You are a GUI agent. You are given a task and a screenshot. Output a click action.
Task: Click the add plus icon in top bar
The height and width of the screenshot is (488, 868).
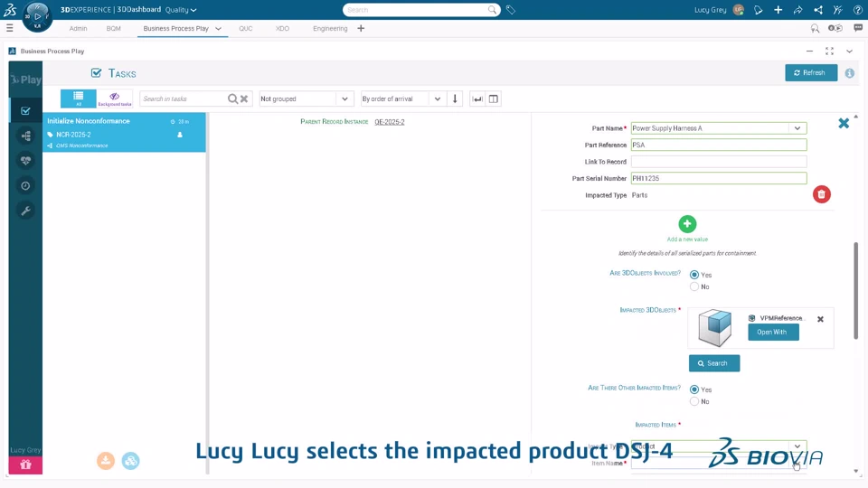point(778,10)
